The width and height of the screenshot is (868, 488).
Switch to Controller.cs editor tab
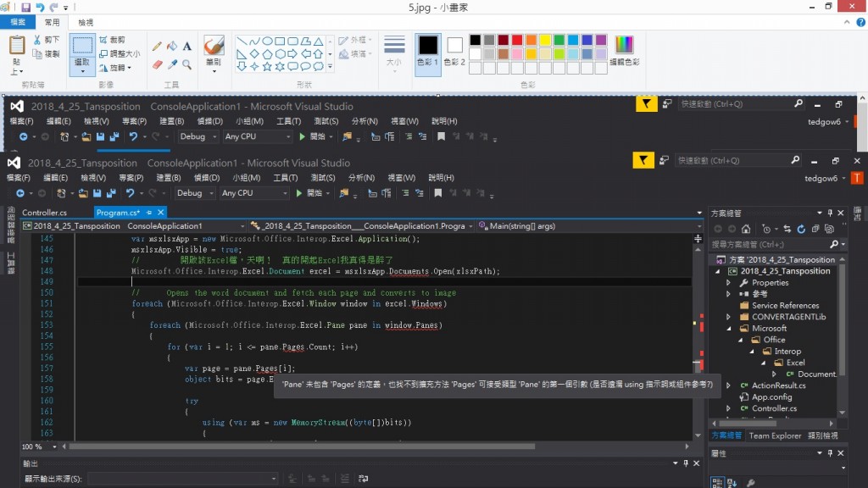[44, 213]
